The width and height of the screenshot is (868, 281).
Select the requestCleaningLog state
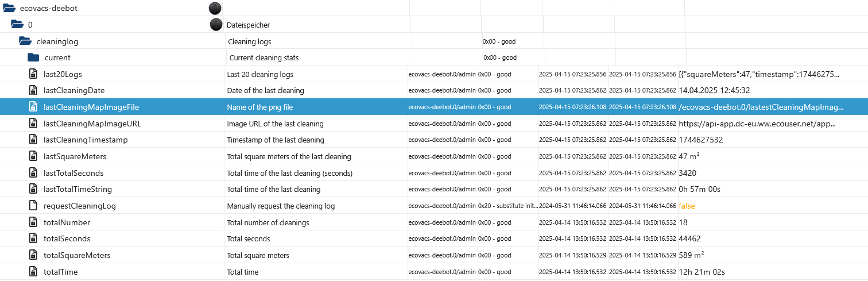[80, 206]
